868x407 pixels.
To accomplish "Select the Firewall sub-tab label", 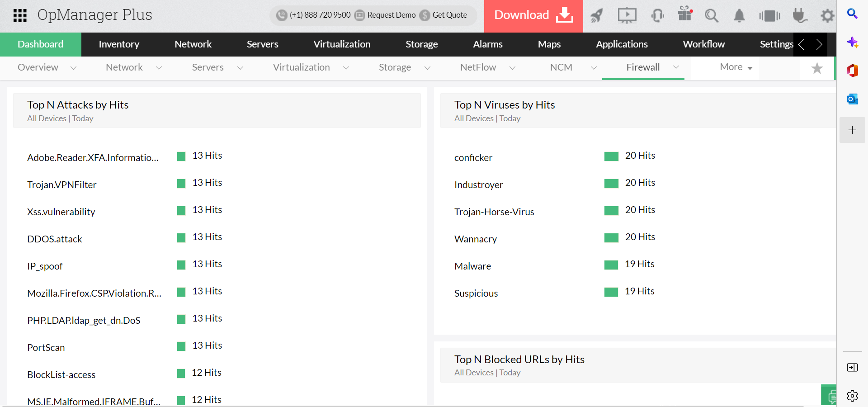I will click(x=643, y=67).
